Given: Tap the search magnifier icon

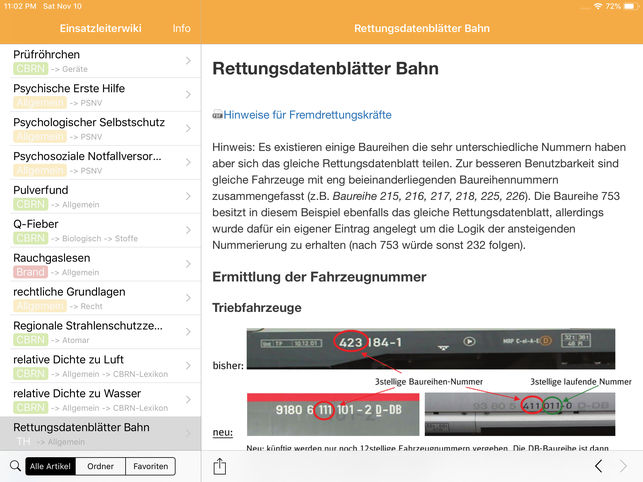Looking at the screenshot, I should [x=14, y=466].
